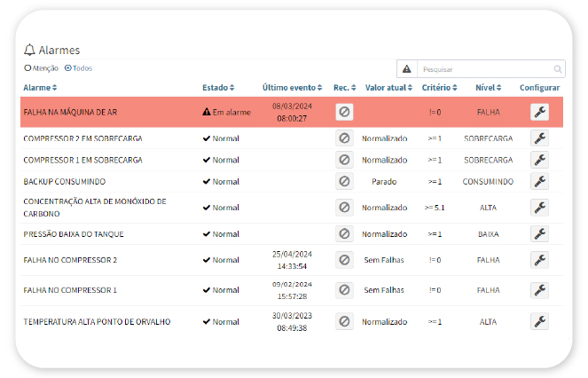Viewport: 588px width, 378px height.
Task: Acknowledge the FALHA NA MÁQUINA DE AR alarm
Action: pyautogui.click(x=344, y=112)
